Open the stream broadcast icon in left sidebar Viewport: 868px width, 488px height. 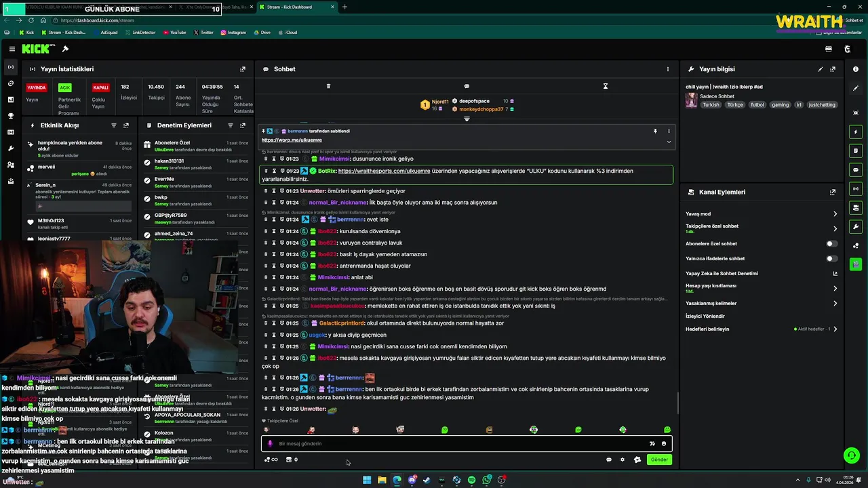point(10,67)
